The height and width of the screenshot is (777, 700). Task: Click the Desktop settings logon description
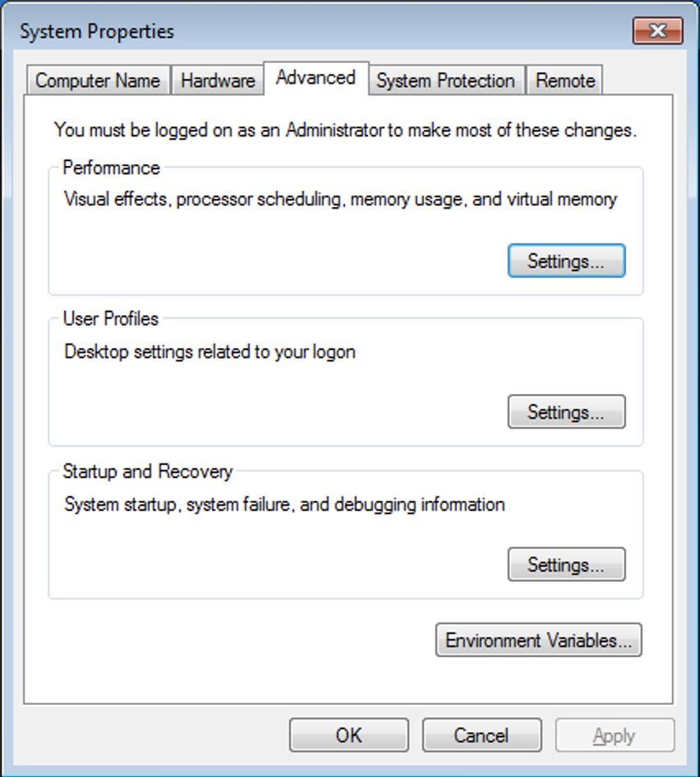210,352
